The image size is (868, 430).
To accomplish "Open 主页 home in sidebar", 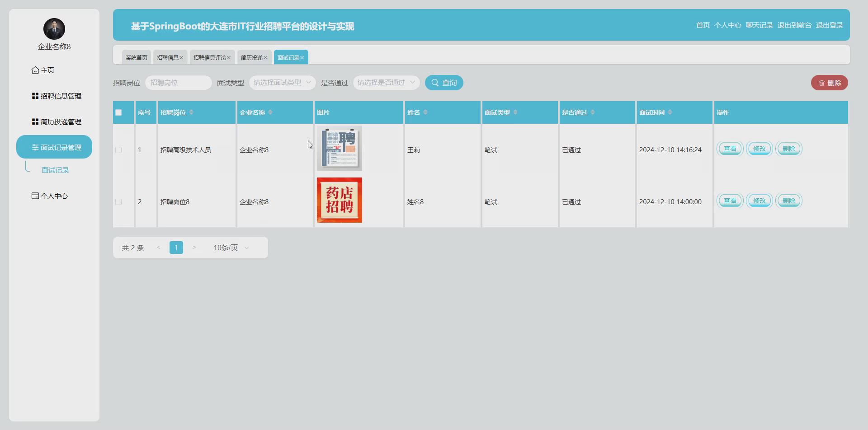I will [x=43, y=70].
